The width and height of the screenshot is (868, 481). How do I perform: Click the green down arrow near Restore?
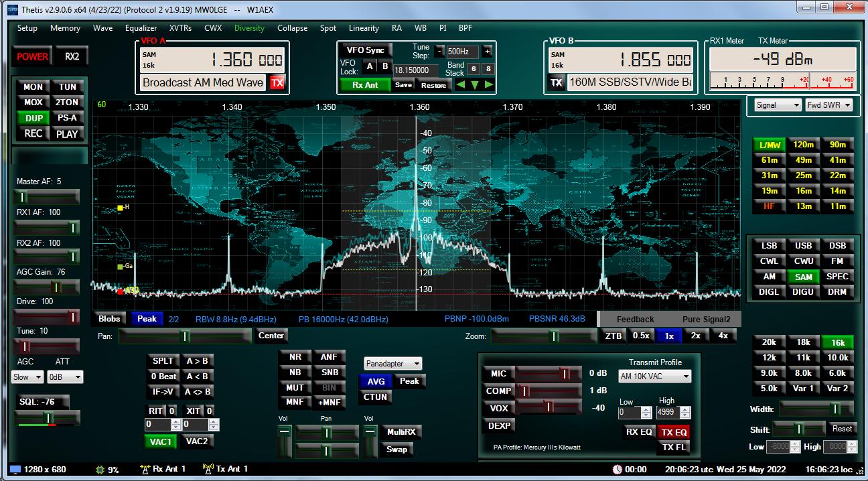coord(475,85)
